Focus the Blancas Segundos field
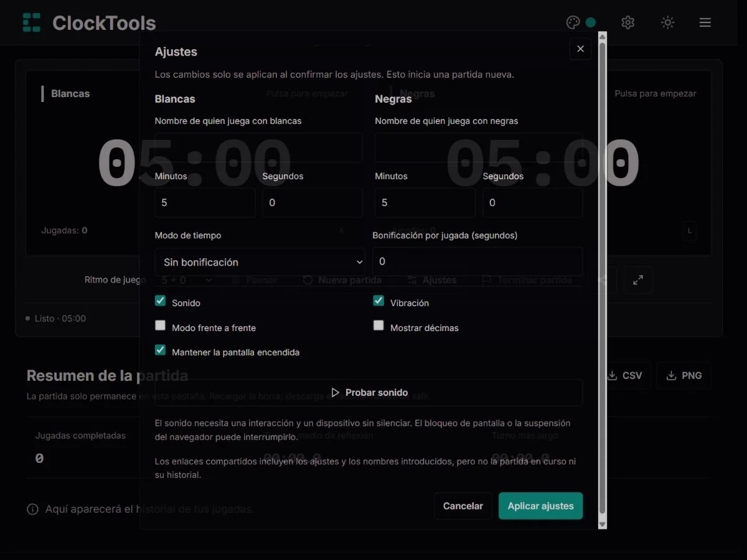This screenshot has height=560, width=747. pos(312,203)
